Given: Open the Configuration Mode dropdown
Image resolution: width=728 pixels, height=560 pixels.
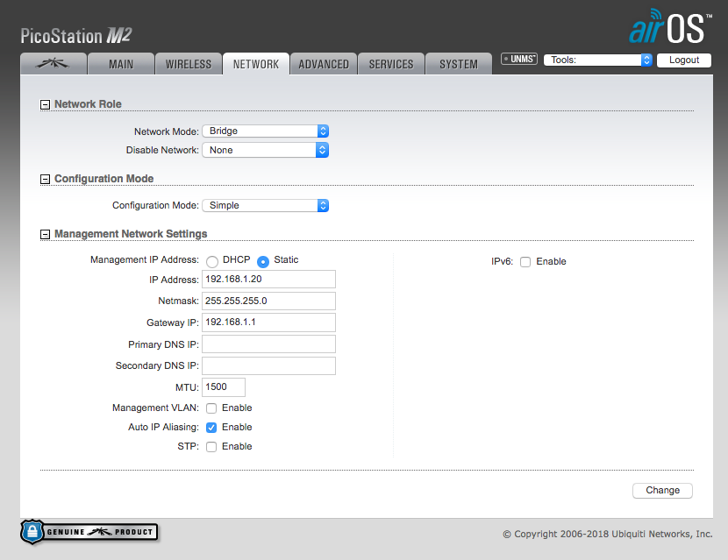Looking at the screenshot, I should [266, 205].
